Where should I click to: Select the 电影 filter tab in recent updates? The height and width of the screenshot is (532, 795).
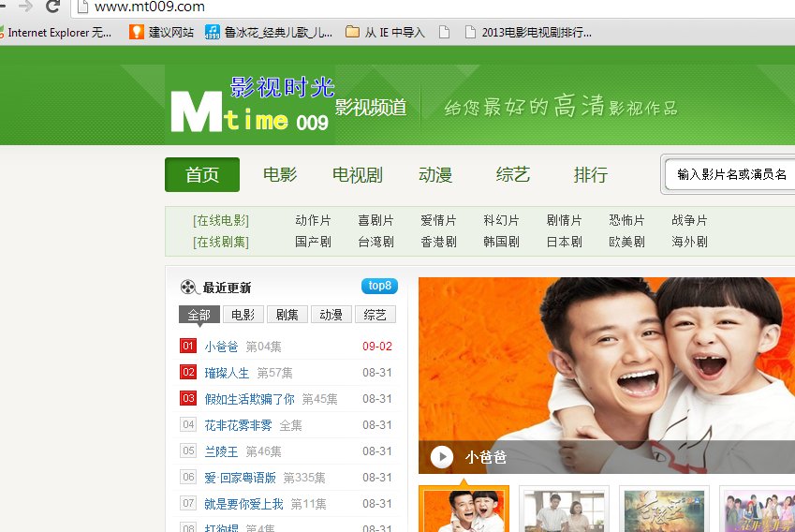click(x=243, y=315)
